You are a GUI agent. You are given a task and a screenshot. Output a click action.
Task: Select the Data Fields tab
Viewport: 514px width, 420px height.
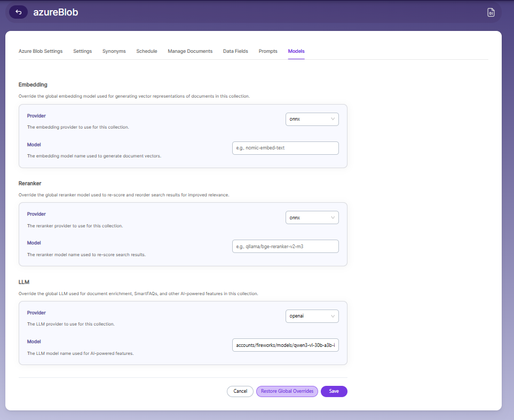pyautogui.click(x=235, y=51)
